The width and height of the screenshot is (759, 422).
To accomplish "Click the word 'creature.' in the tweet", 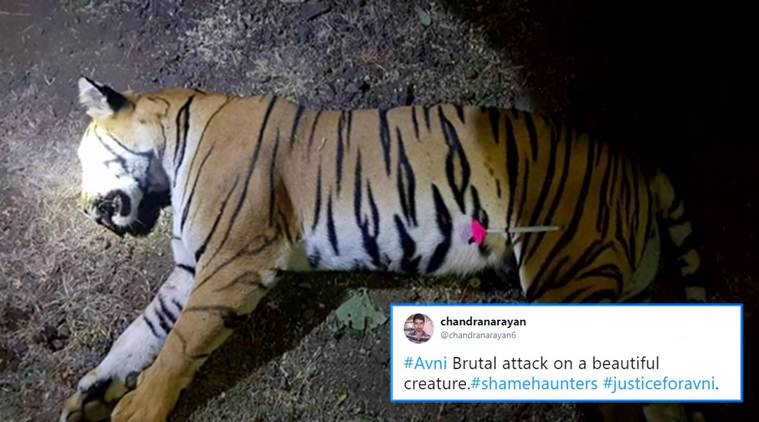I will [x=437, y=384].
